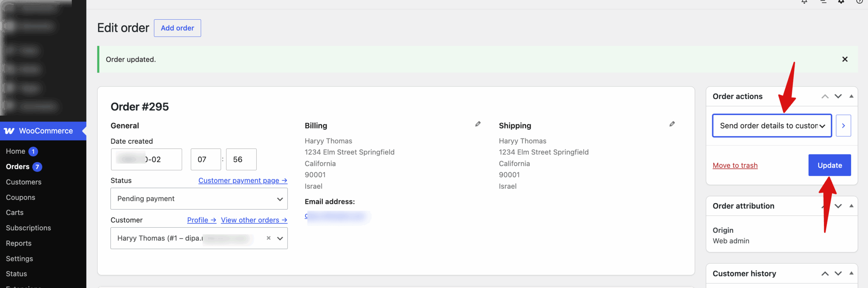Screen dimensions: 868x288
Task: Open the Customers menu item
Action: [x=24, y=182]
